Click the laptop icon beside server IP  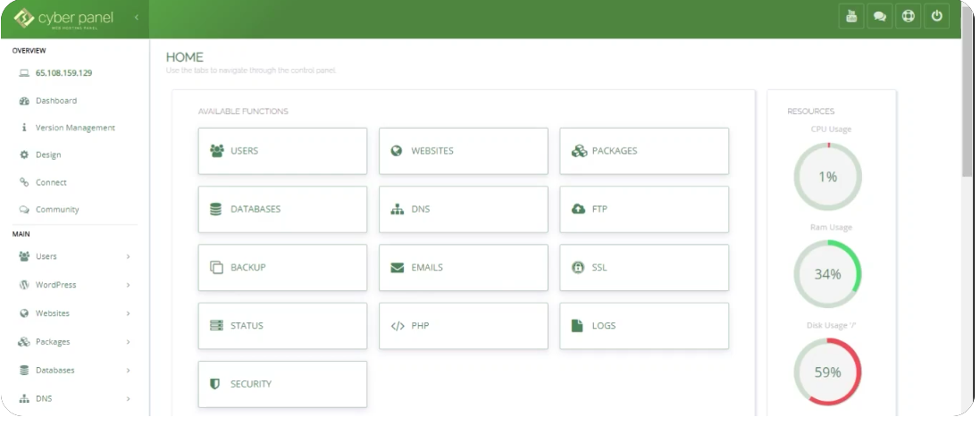[24, 73]
